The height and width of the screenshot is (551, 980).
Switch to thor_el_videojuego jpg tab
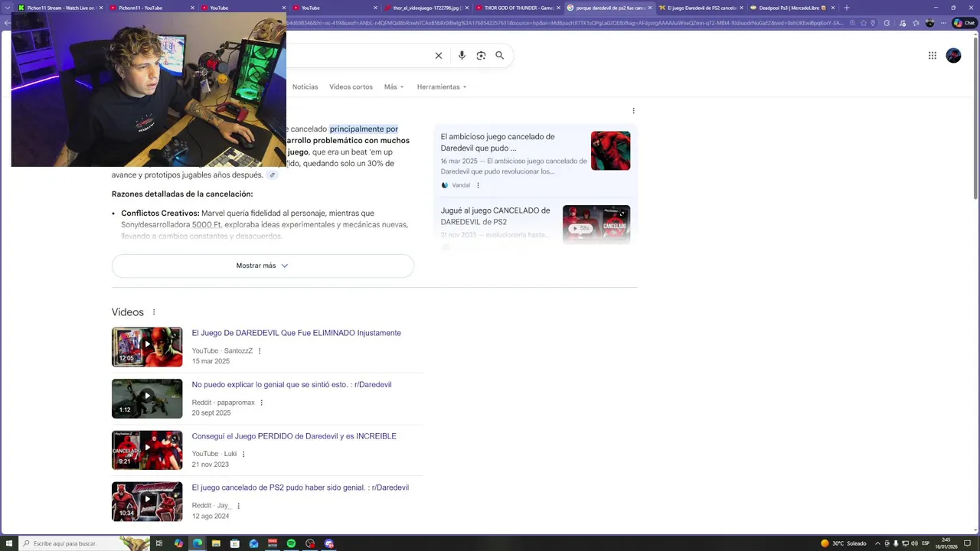coord(426,8)
